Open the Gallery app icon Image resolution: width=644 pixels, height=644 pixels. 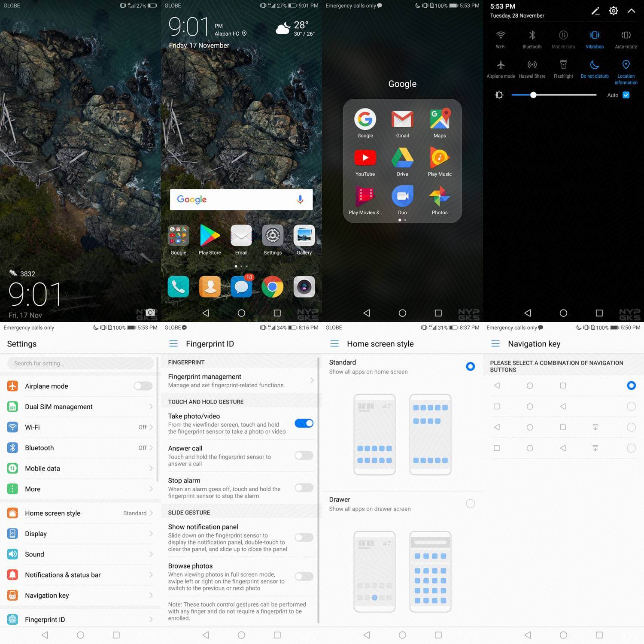click(304, 236)
